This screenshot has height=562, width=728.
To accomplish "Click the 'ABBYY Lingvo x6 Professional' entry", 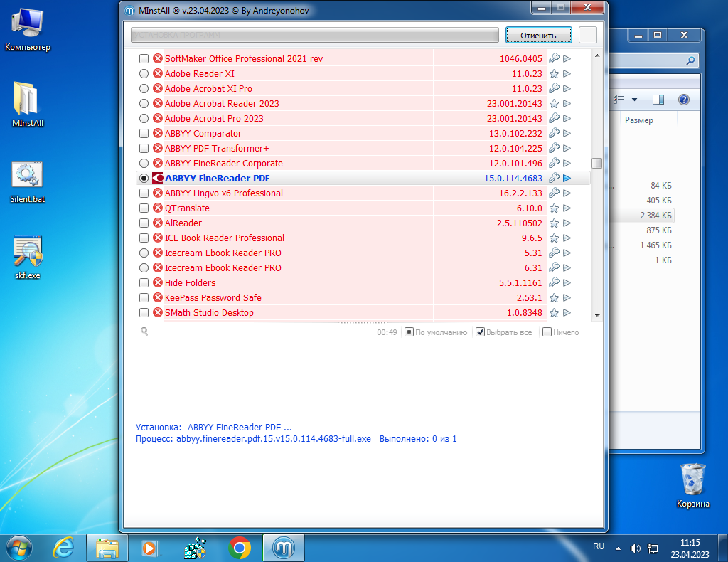I will tap(223, 193).
